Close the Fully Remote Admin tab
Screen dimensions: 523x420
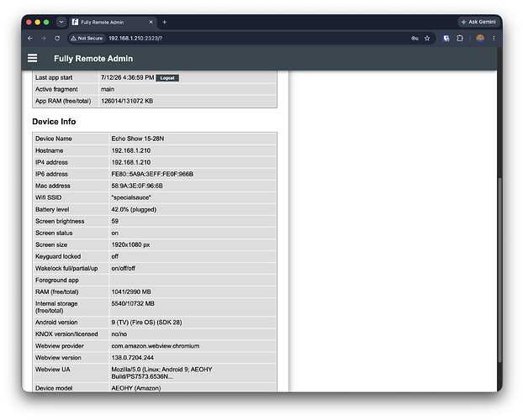pos(151,22)
